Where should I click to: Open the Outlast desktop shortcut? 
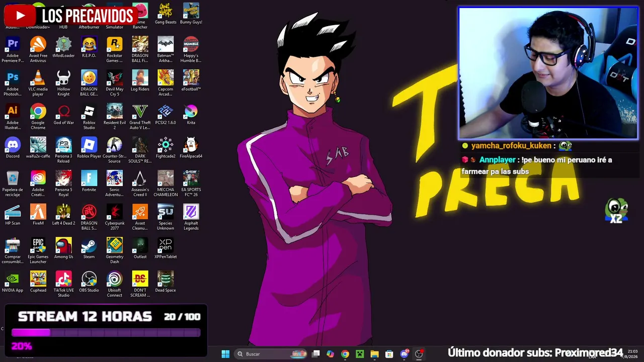pyautogui.click(x=140, y=249)
